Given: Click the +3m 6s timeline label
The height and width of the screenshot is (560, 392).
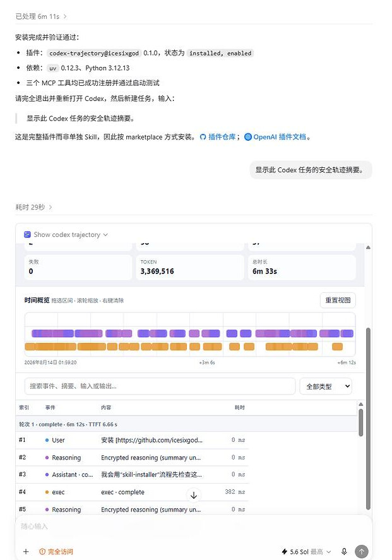Looking at the screenshot, I should (207, 362).
